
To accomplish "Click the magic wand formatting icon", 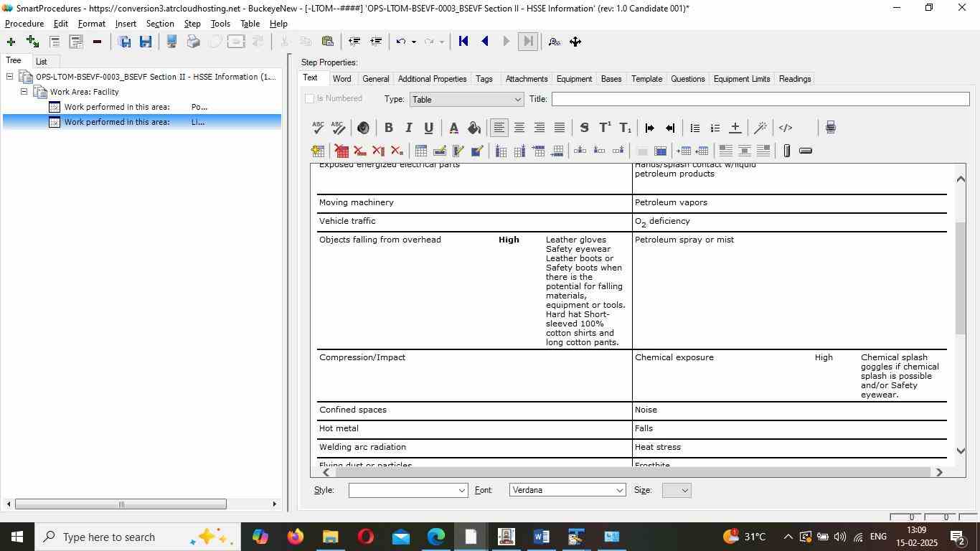I will coord(760,128).
